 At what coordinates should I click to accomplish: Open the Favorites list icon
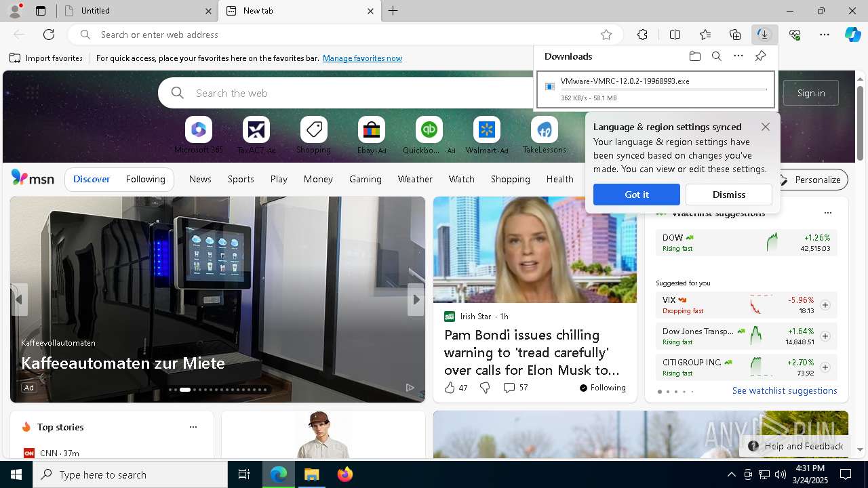tap(705, 35)
